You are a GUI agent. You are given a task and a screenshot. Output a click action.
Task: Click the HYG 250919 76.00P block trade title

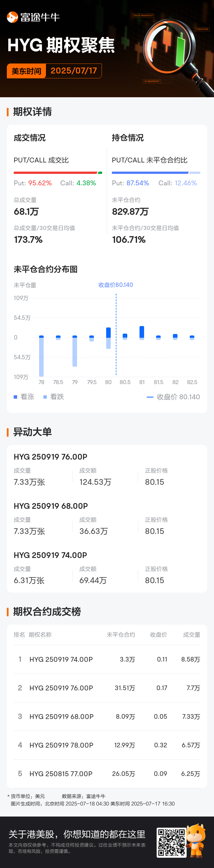point(51,457)
